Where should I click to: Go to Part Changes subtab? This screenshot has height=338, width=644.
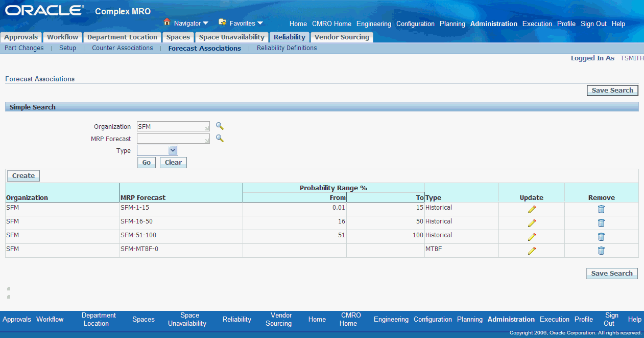tap(24, 48)
